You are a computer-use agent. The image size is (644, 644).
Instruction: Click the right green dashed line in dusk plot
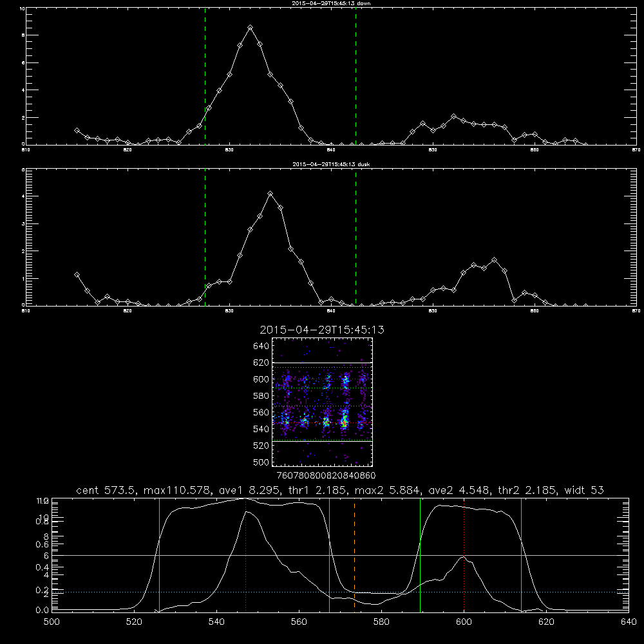[x=355, y=238]
